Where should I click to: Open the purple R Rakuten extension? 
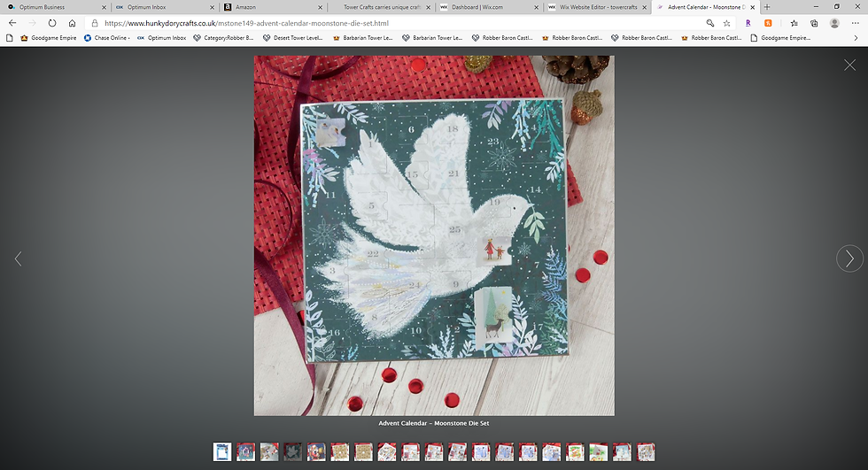coord(748,23)
